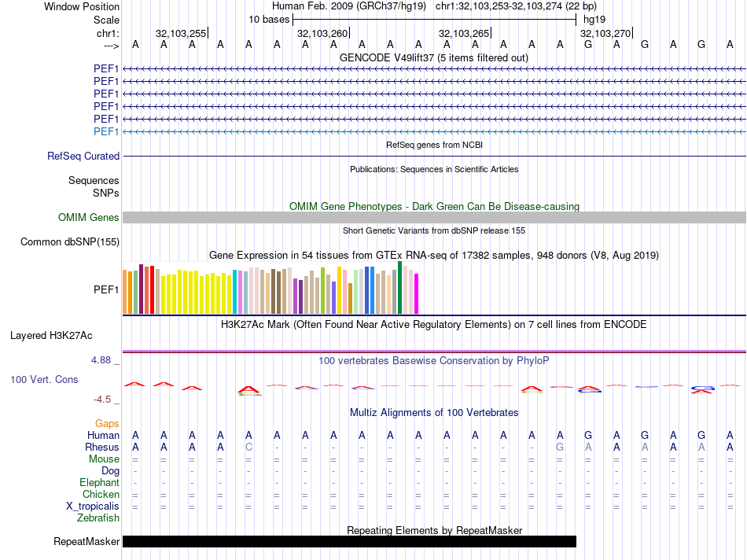Open the Multiz Alignments of 100 Vertebrates title
747x560 pixels.
point(434,413)
